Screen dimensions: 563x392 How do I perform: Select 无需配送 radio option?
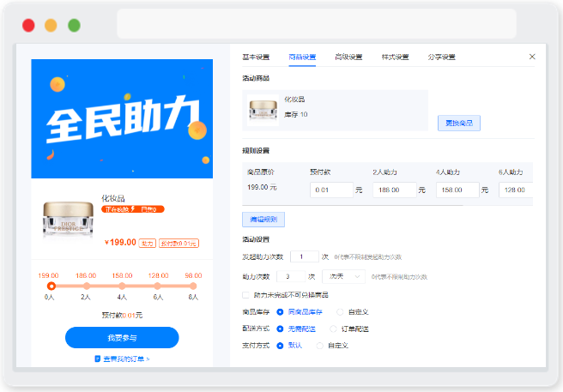pos(280,329)
